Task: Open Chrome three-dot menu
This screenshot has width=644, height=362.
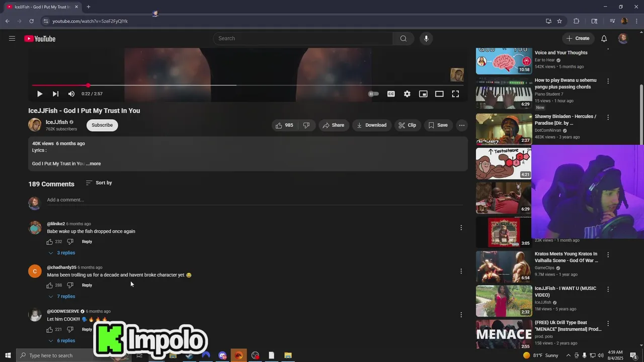Action: click(x=637, y=21)
